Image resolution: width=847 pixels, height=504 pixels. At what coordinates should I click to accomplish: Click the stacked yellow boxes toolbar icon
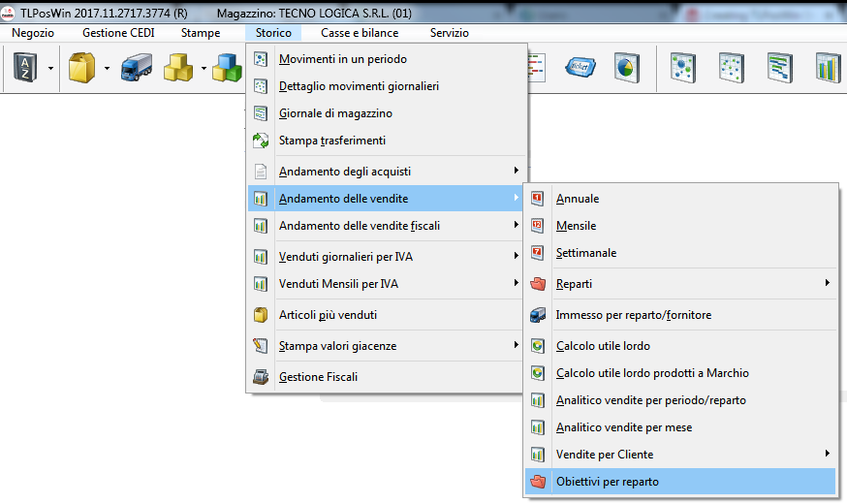(177, 68)
